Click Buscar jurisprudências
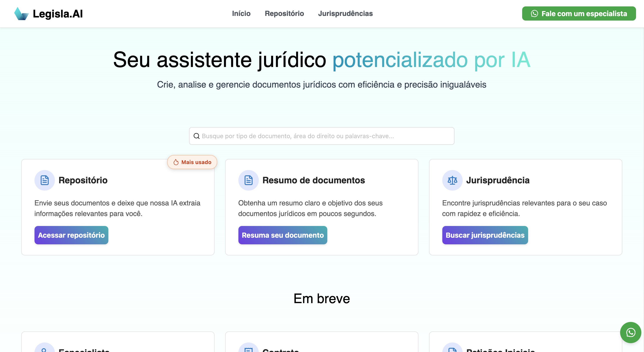644x352 pixels. point(485,235)
